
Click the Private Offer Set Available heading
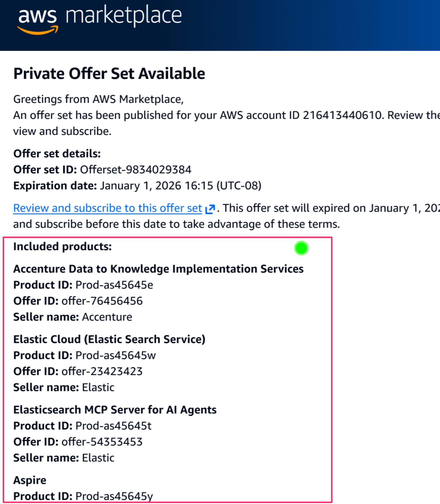pos(109,74)
